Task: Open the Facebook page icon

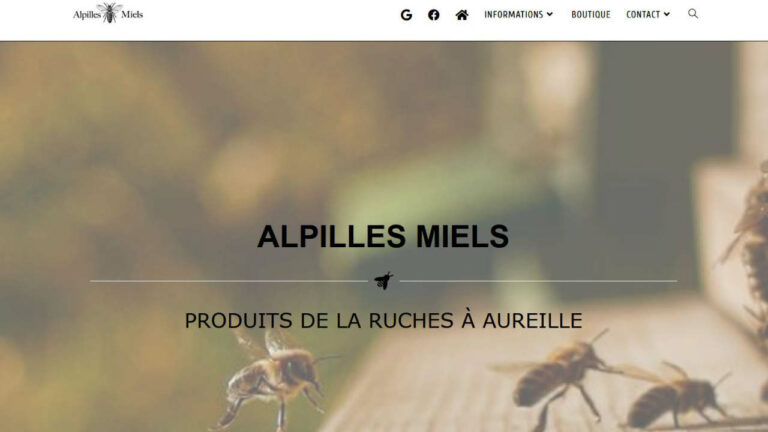Action: 433,15
